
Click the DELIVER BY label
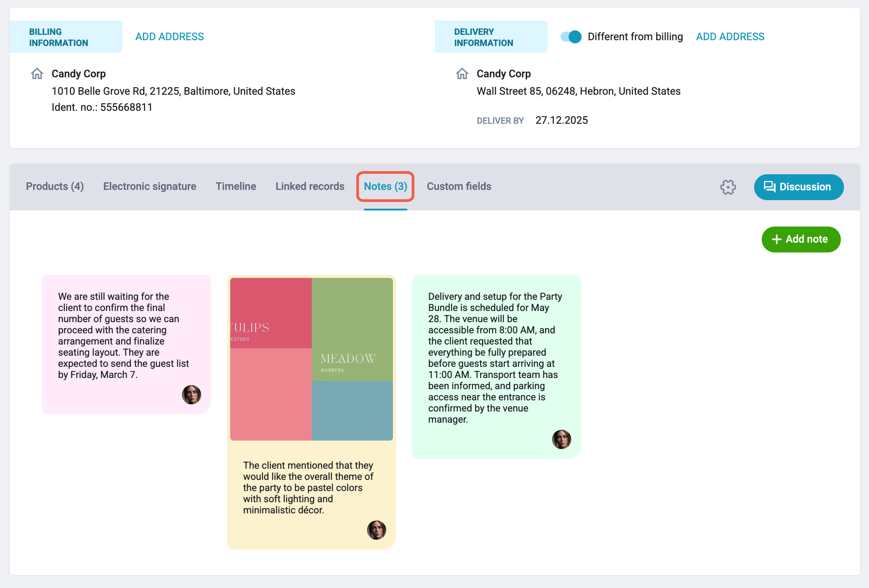[x=500, y=121]
